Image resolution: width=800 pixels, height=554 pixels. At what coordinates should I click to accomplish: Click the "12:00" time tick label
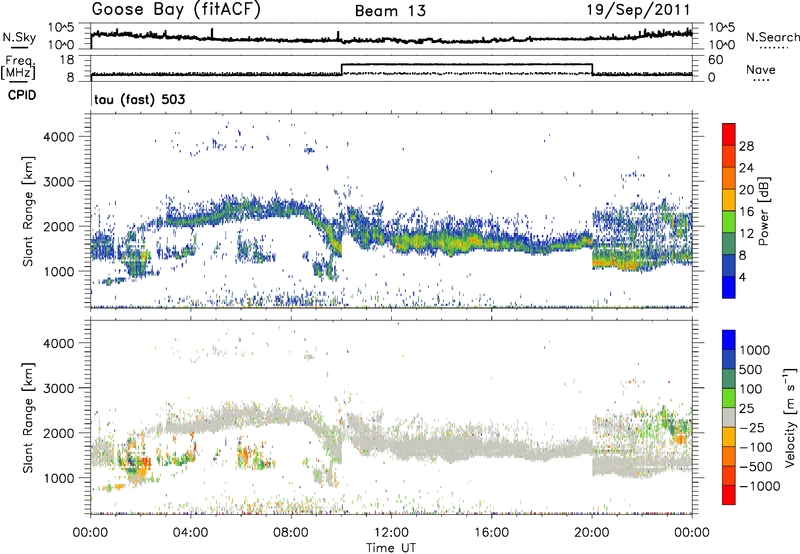(x=391, y=533)
